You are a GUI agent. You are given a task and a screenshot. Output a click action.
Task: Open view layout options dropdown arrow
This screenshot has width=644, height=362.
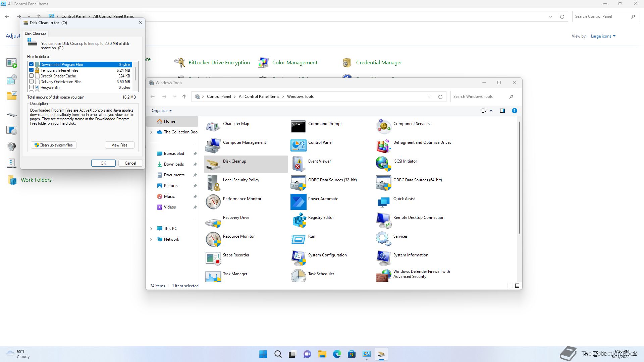click(x=491, y=111)
